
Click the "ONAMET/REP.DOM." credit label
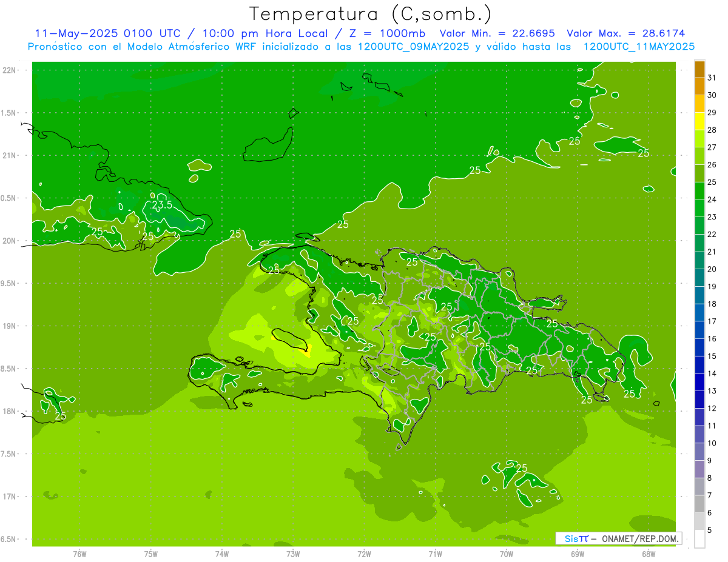pyautogui.click(x=640, y=538)
